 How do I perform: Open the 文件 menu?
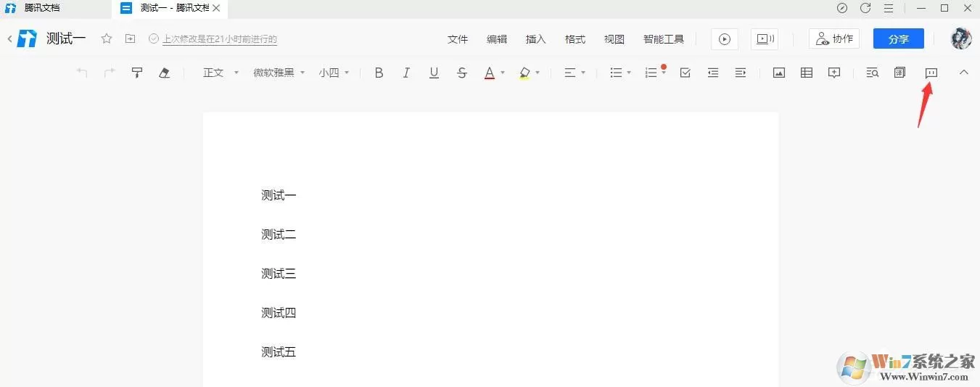tap(458, 39)
